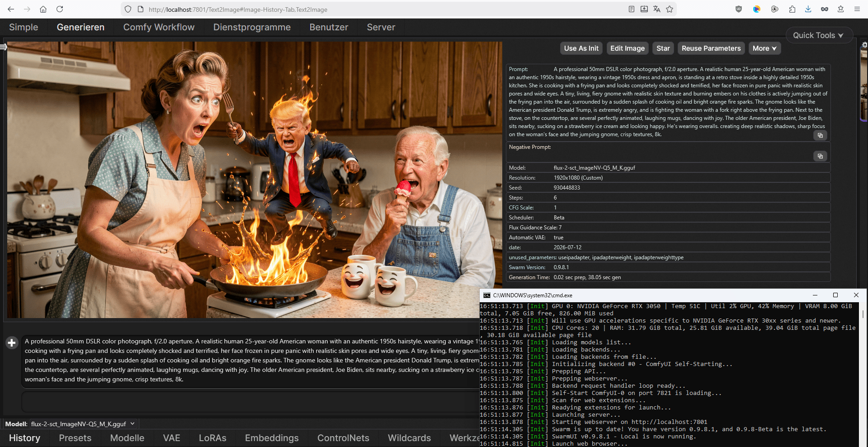Click the Flux Guidance Scale 7 row
The image size is (868, 447).
(668, 228)
